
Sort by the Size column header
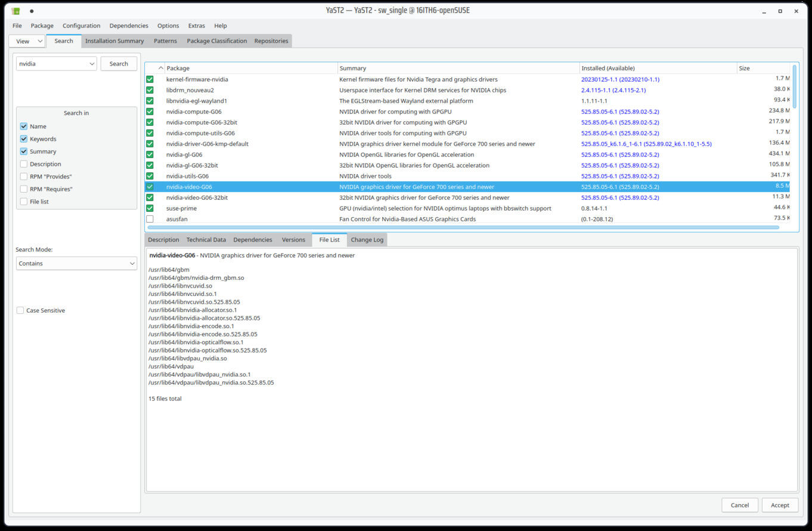(764, 68)
